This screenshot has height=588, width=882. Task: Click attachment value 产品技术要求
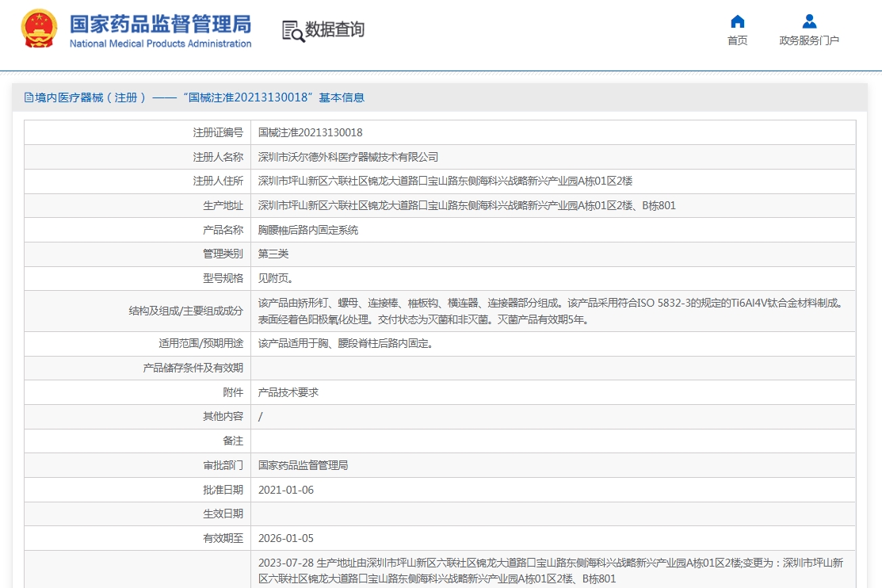coord(288,392)
